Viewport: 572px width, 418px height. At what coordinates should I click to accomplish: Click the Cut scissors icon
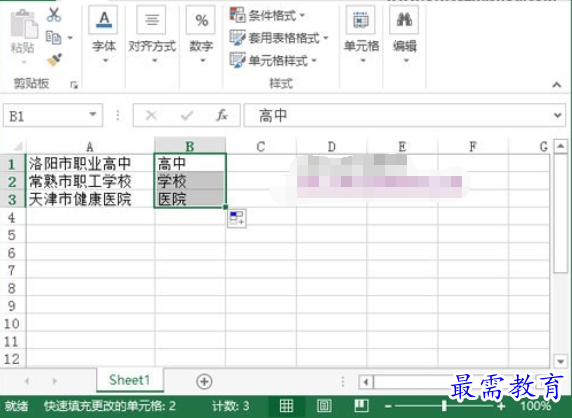[54, 15]
